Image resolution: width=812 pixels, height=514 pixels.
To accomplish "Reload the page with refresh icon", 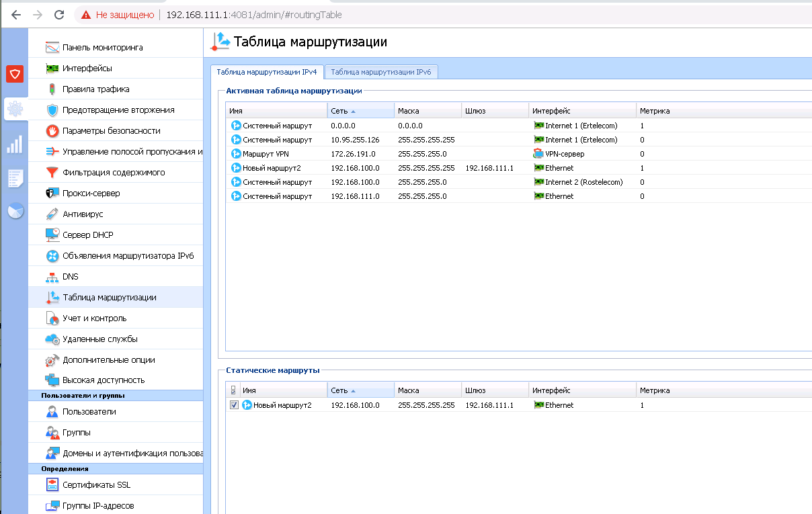I will (x=59, y=14).
